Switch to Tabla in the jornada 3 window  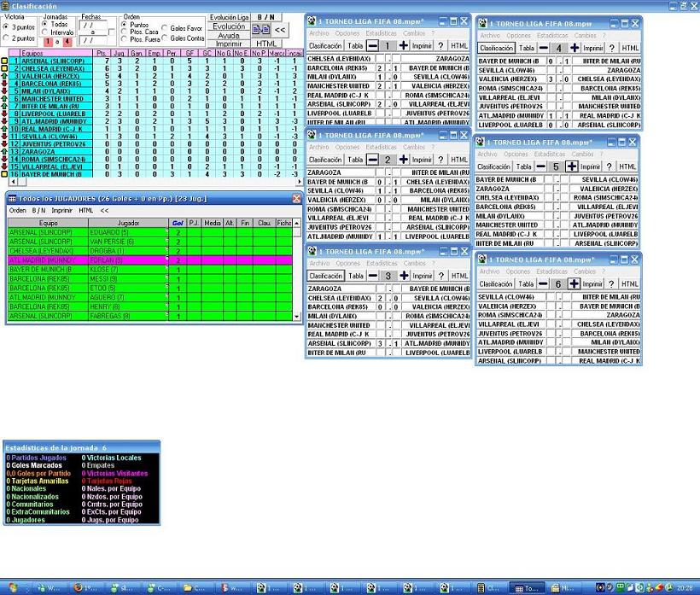[x=356, y=276]
